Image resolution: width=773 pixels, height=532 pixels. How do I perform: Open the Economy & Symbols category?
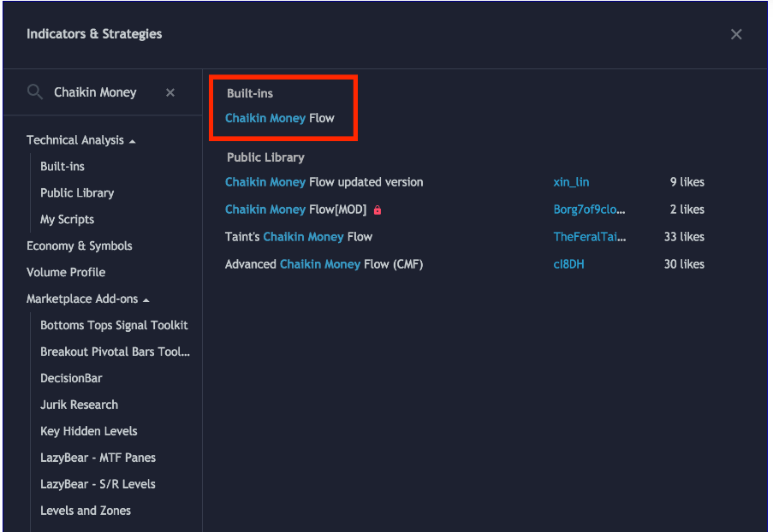(80, 246)
